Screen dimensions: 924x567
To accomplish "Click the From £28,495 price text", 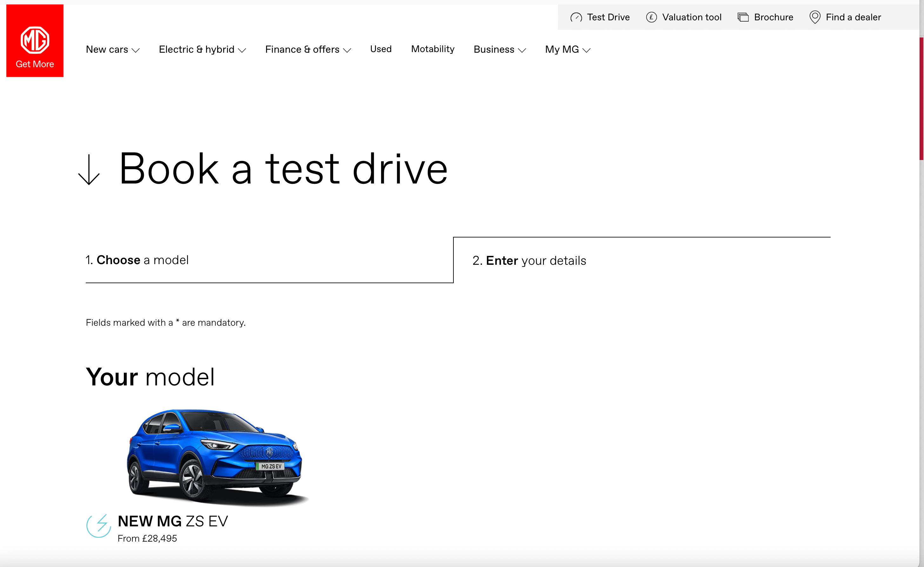I will point(147,538).
